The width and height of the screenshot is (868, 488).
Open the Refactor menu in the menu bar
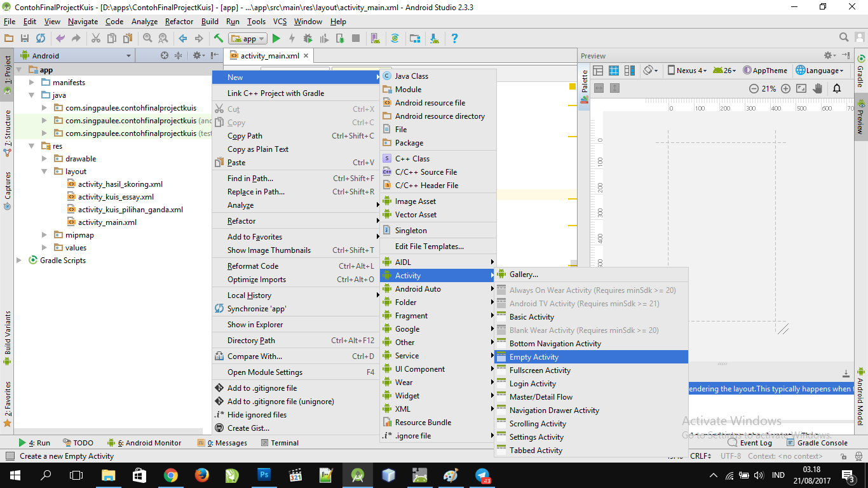coord(179,21)
